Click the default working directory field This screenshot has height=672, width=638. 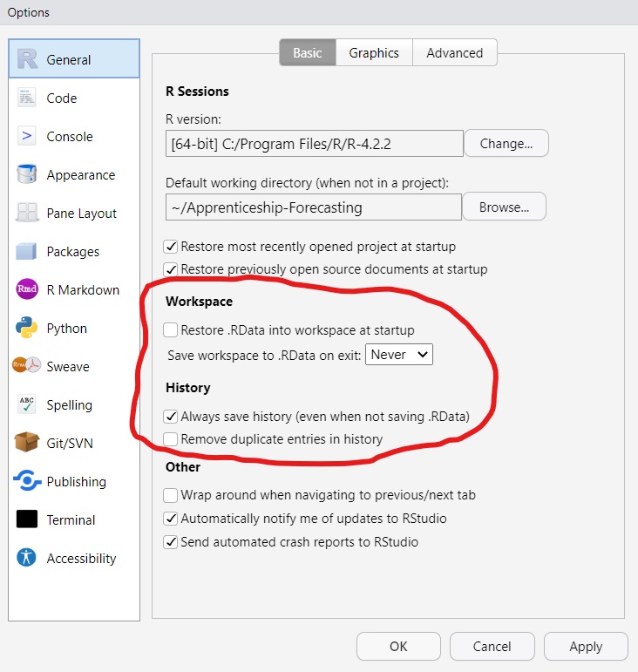point(314,207)
